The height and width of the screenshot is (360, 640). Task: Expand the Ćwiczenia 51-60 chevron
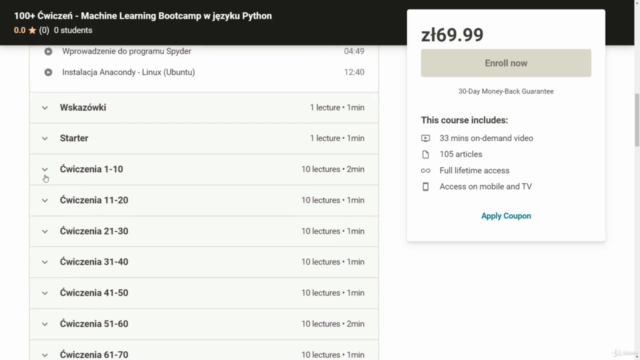pos(45,324)
